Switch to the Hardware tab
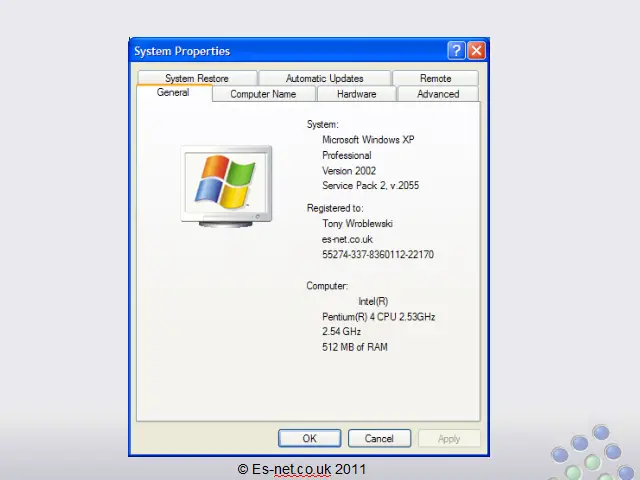The image size is (640, 480). pos(357,94)
